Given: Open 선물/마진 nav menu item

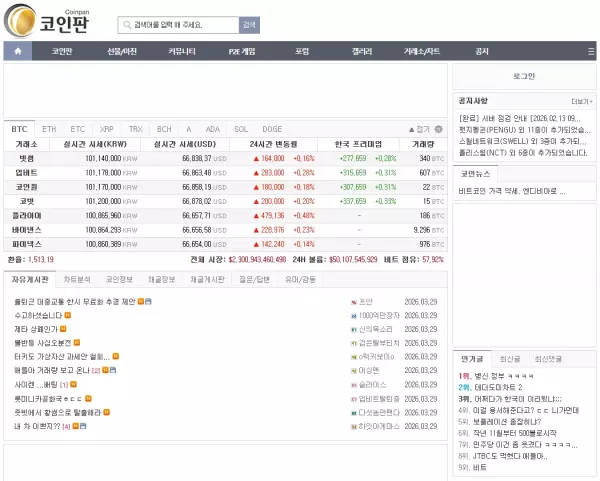Looking at the screenshot, I should [122, 51].
